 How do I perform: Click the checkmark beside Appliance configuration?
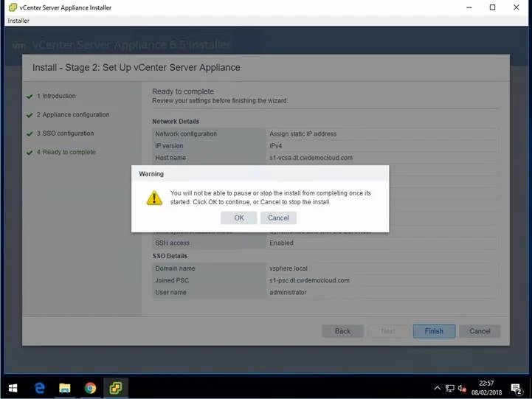tap(30, 115)
